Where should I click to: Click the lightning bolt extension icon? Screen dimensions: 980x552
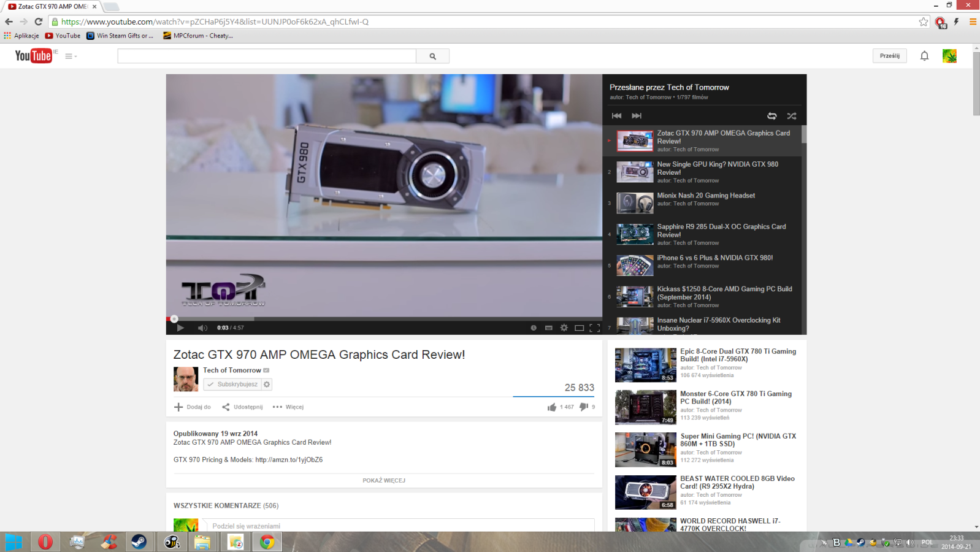[x=956, y=21]
